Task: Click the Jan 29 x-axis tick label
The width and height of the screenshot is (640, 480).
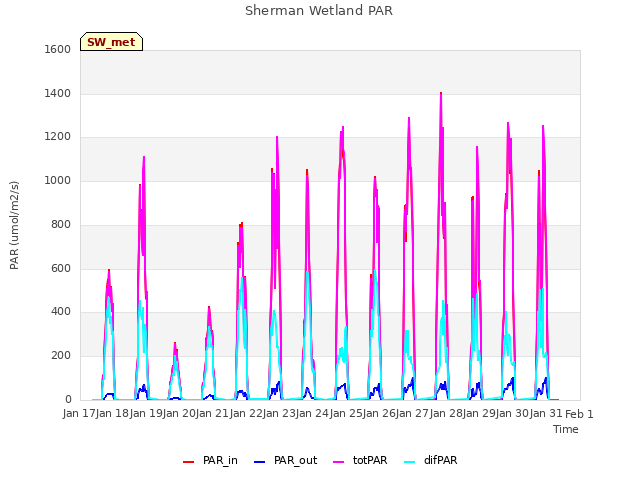Action: (x=479, y=414)
